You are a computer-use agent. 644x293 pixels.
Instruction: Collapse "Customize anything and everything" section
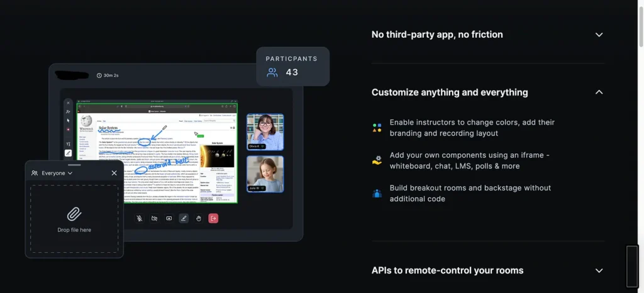(x=599, y=92)
